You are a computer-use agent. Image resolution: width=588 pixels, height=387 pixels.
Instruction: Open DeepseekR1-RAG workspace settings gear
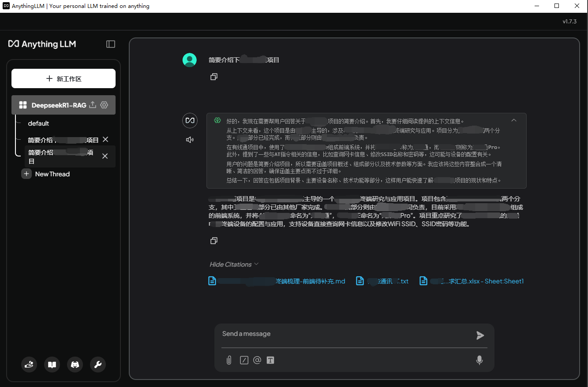pyautogui.click(x=104, y=105)
